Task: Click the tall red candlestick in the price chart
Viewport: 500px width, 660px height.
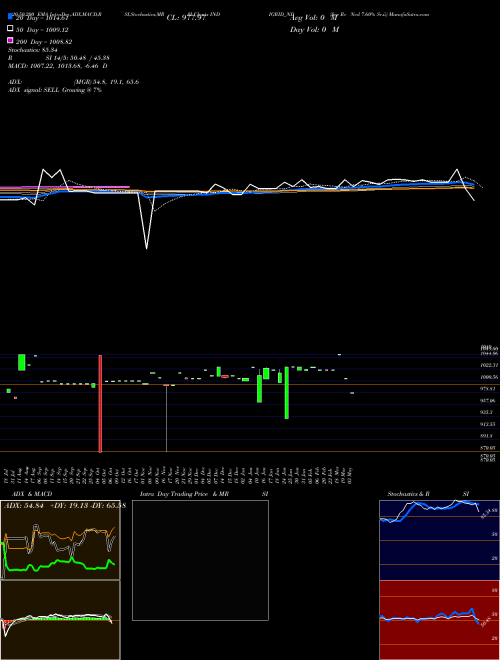Action: pyautogui.click(x=100, y=404)
